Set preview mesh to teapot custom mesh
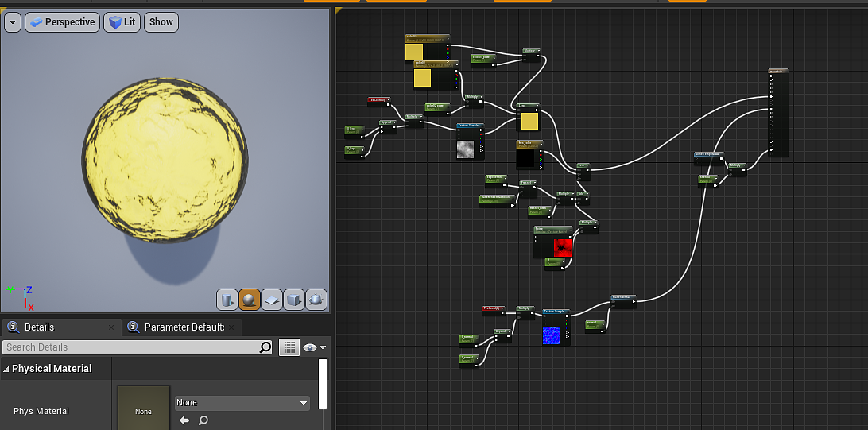 316,300
